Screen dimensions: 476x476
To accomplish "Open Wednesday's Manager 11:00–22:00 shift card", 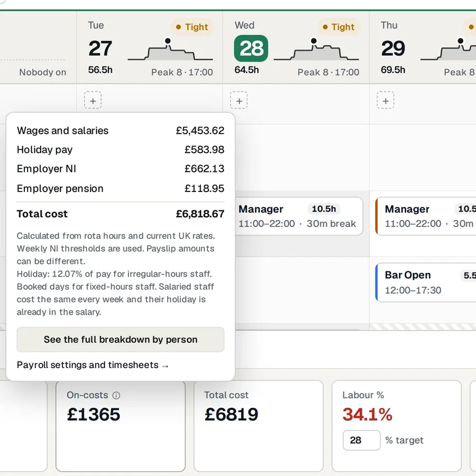I will click(x=299, y=216).
